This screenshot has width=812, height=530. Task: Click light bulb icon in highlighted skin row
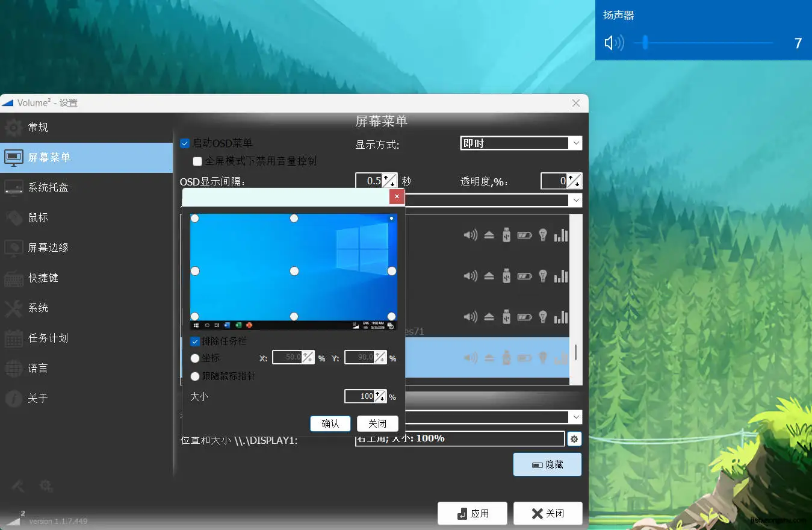click(x=543, y=358)
